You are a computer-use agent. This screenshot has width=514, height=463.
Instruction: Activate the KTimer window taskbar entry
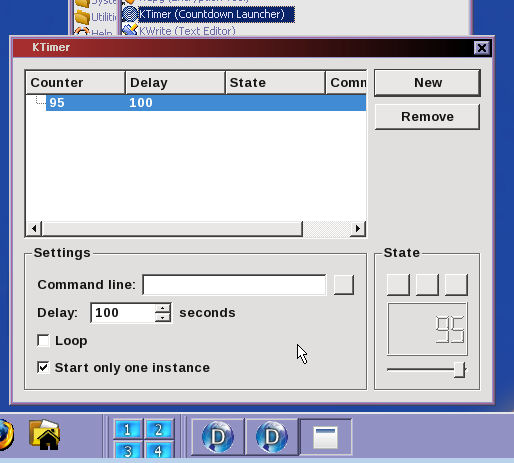click(326, 437)
